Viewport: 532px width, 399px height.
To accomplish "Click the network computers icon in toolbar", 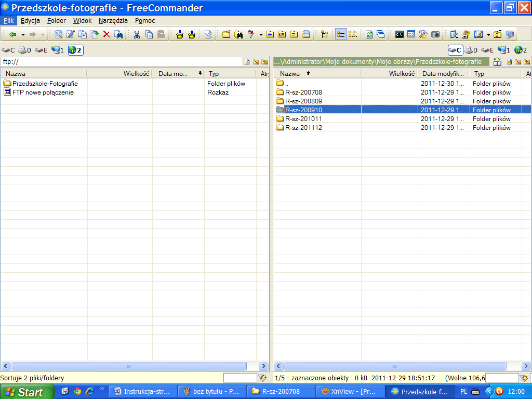I will pyautogui.click(x=510, y=34).
